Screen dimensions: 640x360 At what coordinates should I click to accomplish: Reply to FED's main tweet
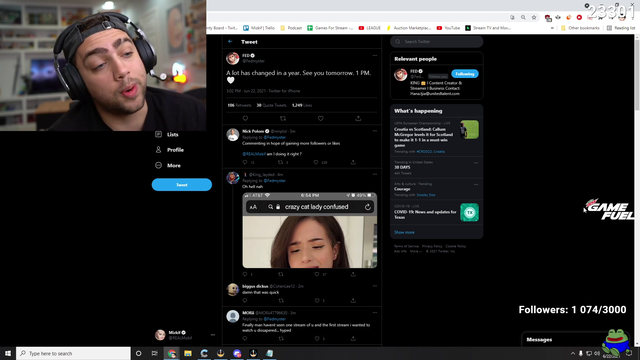pyautogui.click(x=245, y=118)
